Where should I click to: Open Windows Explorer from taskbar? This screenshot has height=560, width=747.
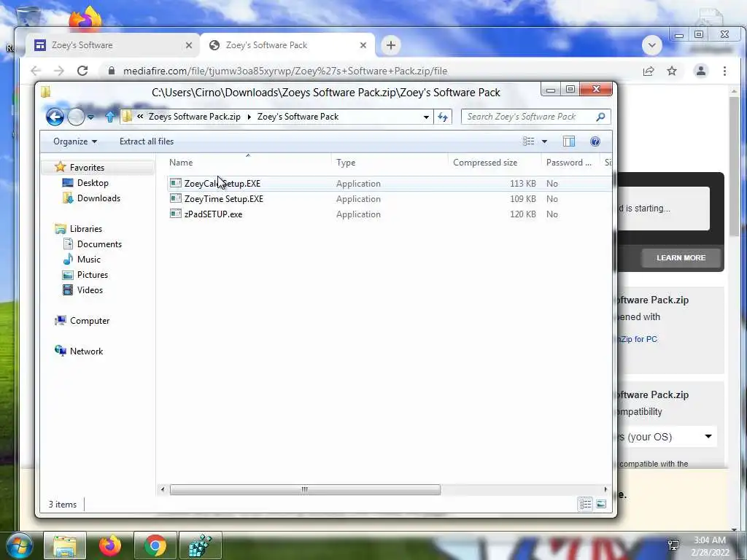pos(65,545)
